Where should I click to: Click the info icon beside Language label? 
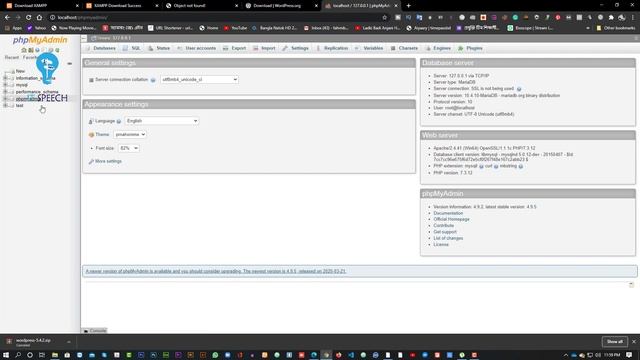click(x=119, y=121)
